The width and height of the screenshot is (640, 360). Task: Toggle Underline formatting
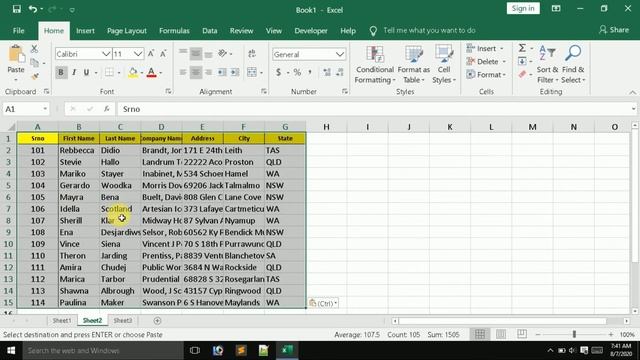86,72
